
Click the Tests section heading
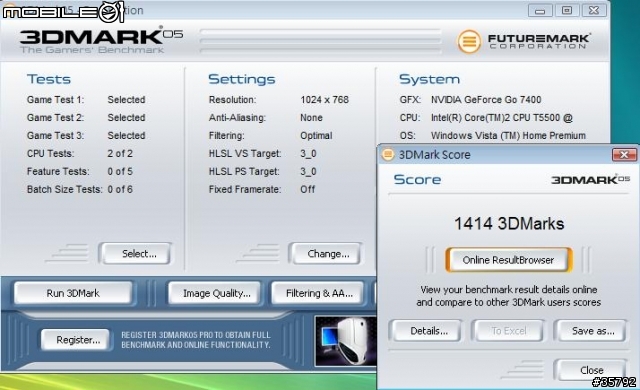click(x=49, y=79)
